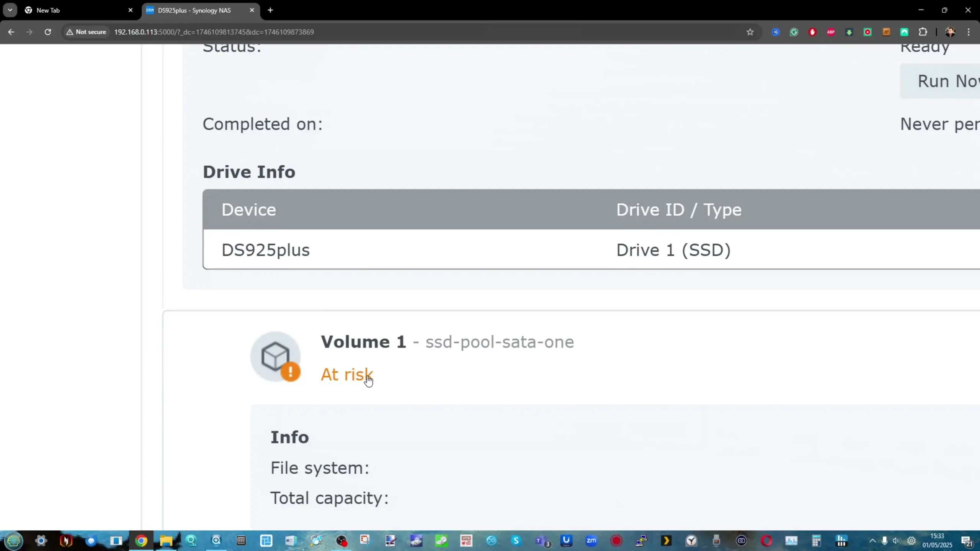The image size is (980, 551).
Task: Open the Grammarly extension icon
Action: 794,32
